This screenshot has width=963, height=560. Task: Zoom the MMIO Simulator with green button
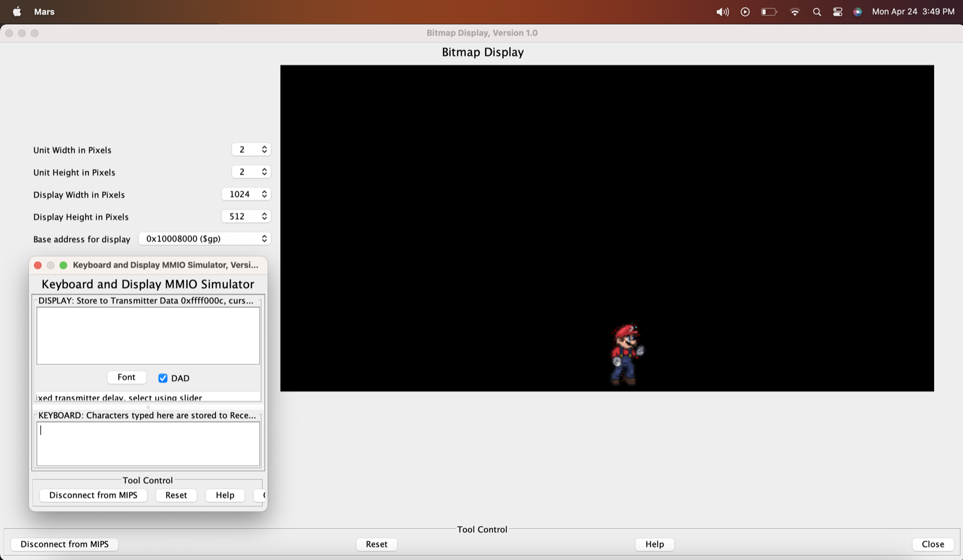63,265
